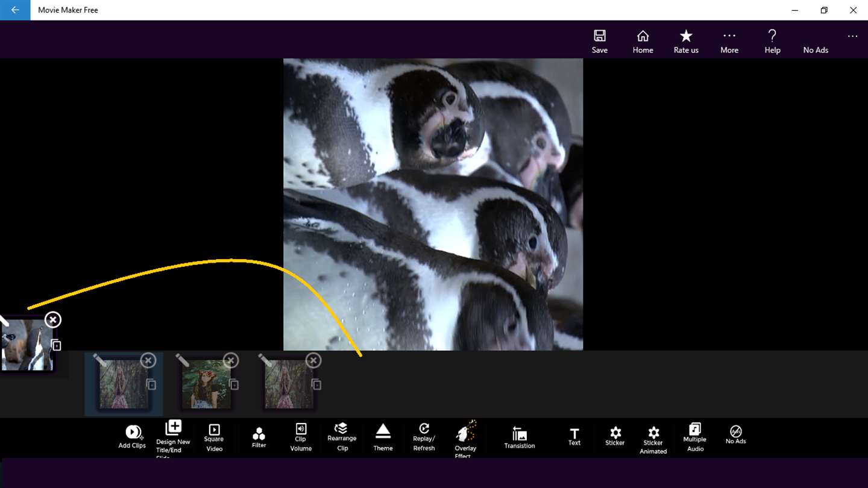Screen dimensions: 868x488
Task: Select the first timeline clip thumbnail
Action: pos(123,384)
